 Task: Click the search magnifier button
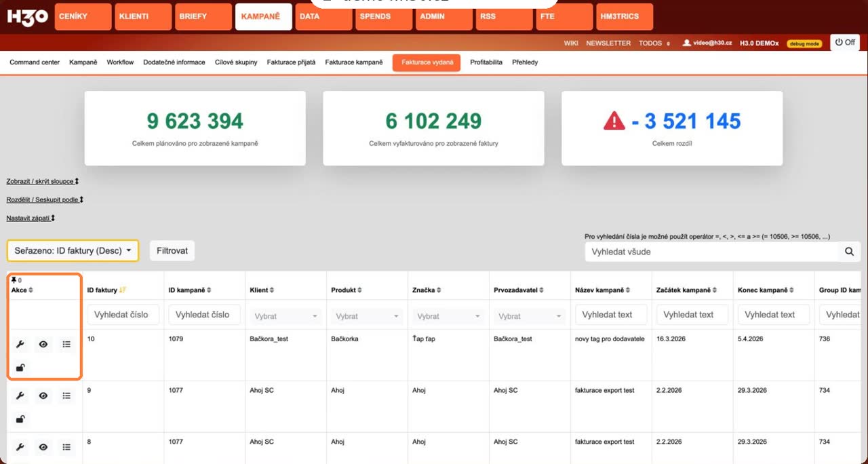[x=849, y=252]
